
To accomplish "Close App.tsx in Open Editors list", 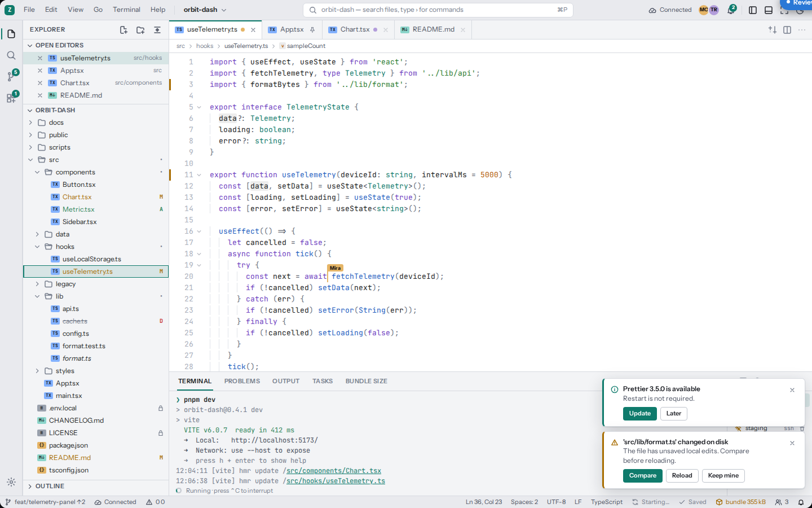I will pyautogui.click(x=40, y=71).
